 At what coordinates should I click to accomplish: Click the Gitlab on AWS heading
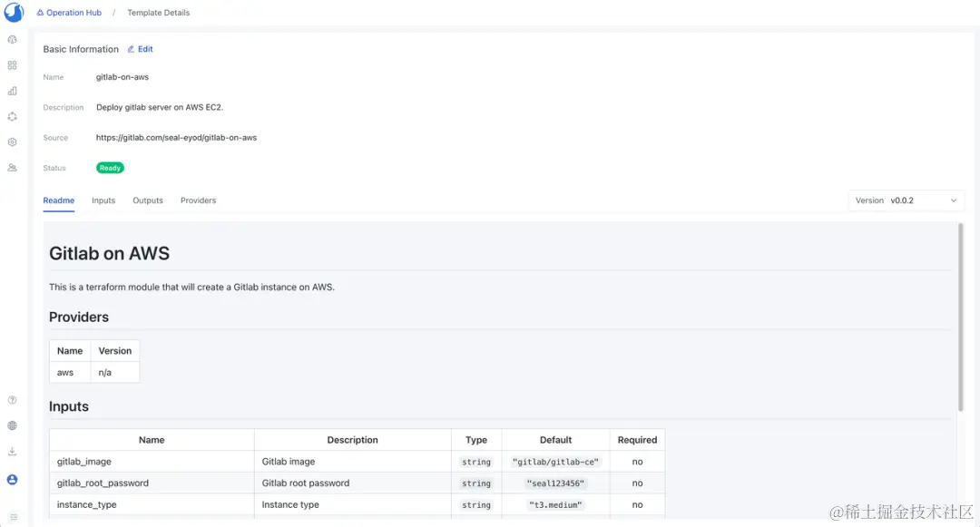coord(110,253)
